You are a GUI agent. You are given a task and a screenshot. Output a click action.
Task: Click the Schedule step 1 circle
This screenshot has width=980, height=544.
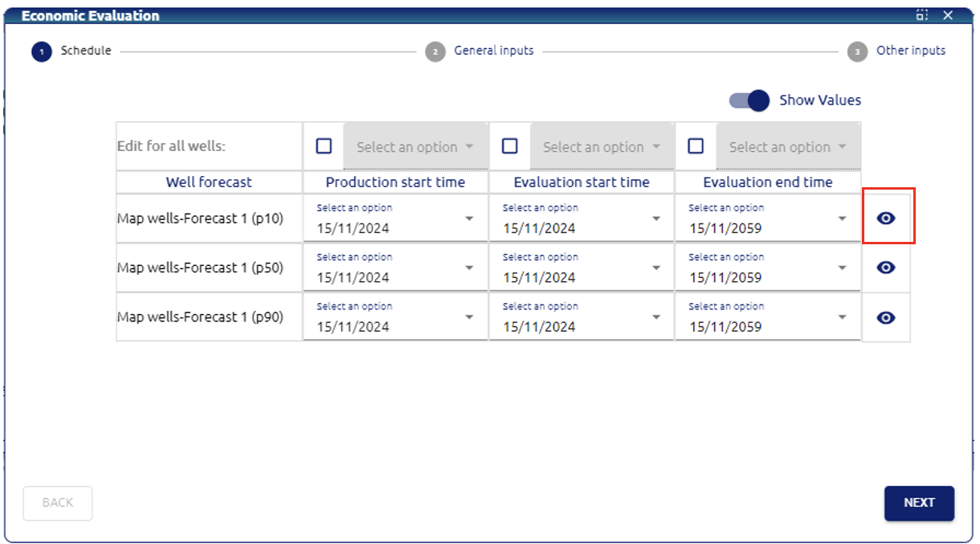42,51
